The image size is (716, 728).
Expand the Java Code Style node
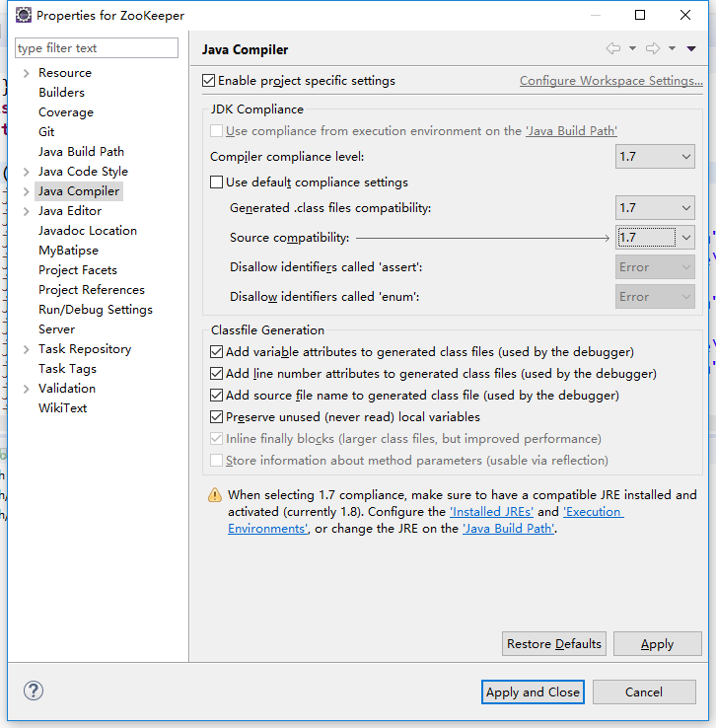[x=27, y=172]
